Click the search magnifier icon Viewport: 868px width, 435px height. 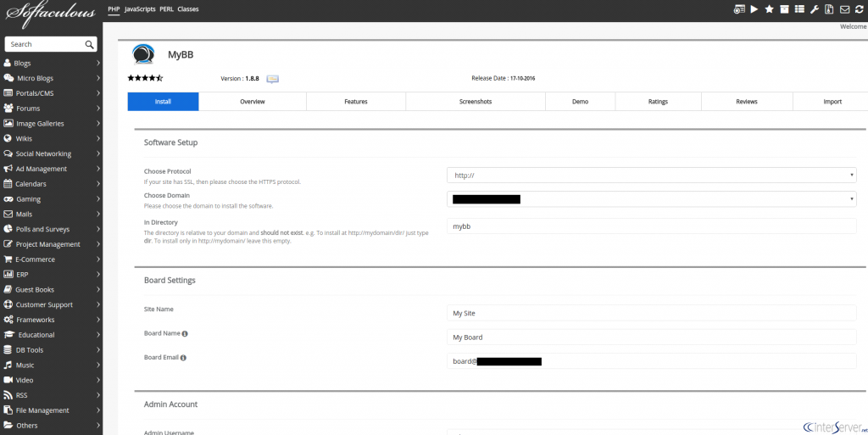pyautogui.click(x=89, y=44)
